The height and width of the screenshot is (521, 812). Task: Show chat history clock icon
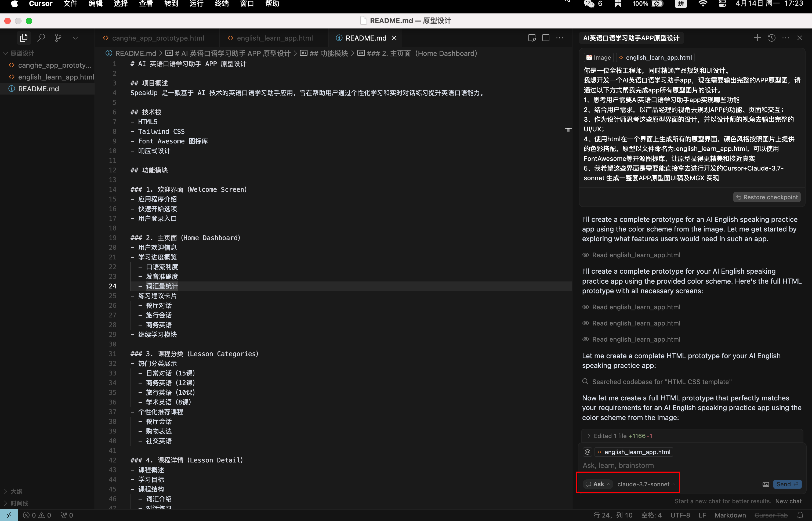(771, 38)
